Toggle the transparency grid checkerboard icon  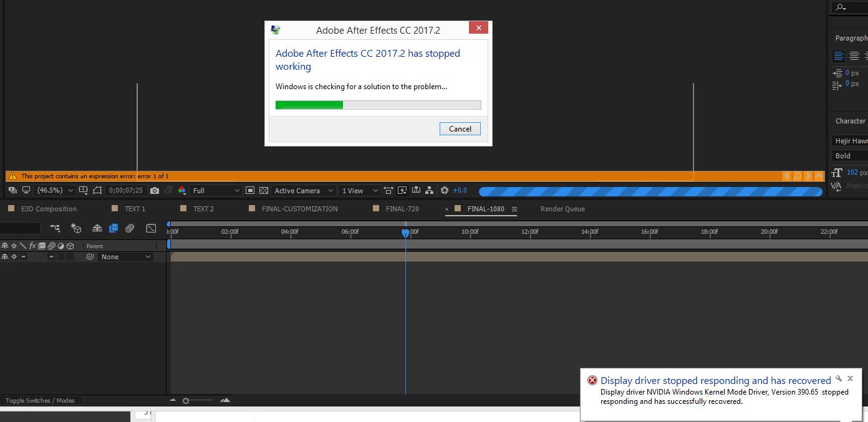(x=264, y=190)
